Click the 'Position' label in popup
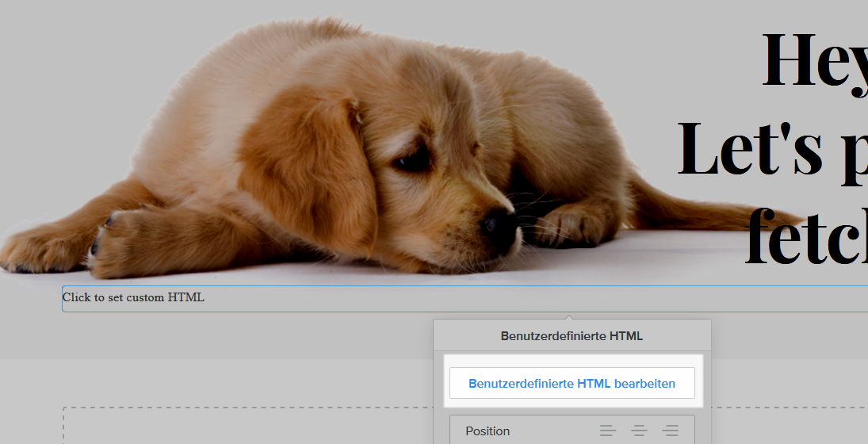The width and height of the screenshot is (868, 444). coord(488,431)
